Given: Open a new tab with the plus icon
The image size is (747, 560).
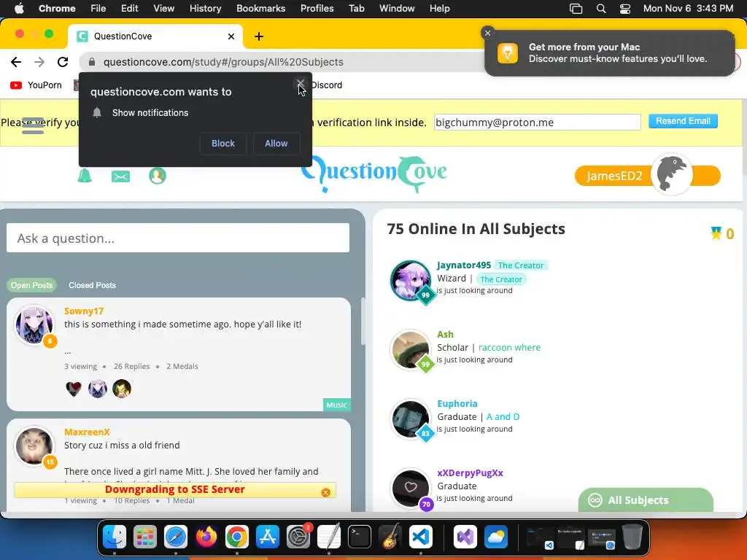Looking at the screenshot, I should tap(259, 36).
